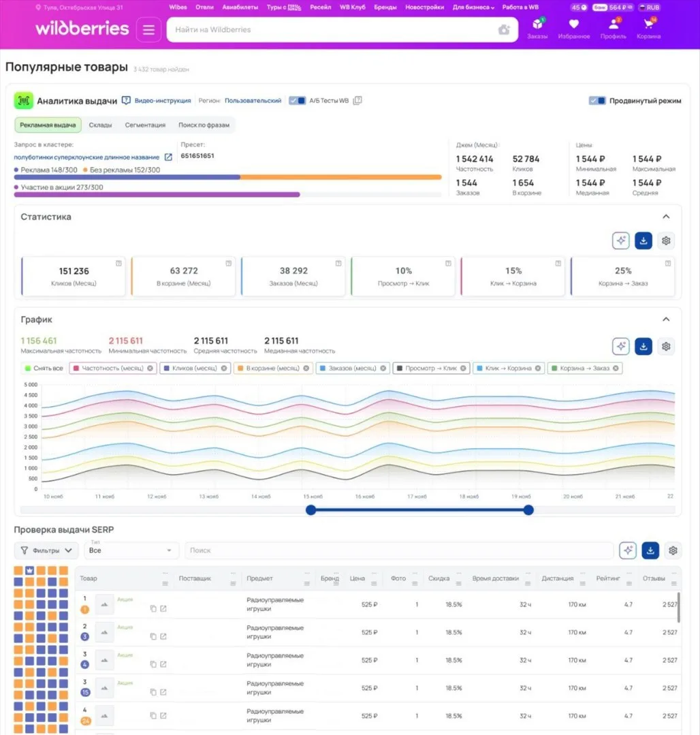Click the camera search-by-photo icon

coord(504,29)
